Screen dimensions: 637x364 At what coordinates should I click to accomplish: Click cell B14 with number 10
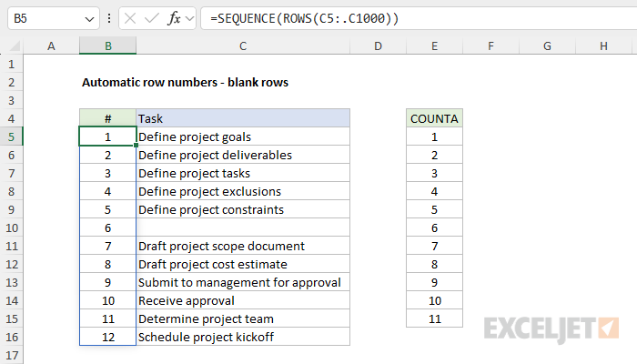107,300
